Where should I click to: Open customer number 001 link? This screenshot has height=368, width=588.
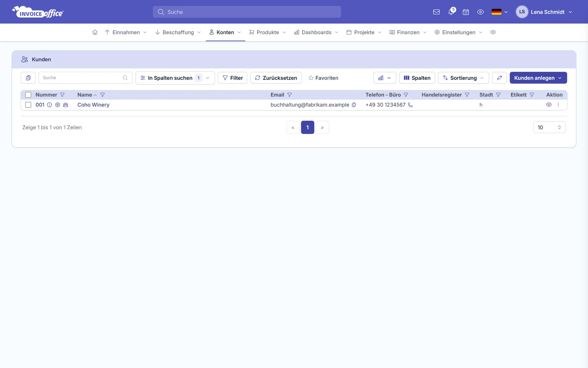coord(40,105)
